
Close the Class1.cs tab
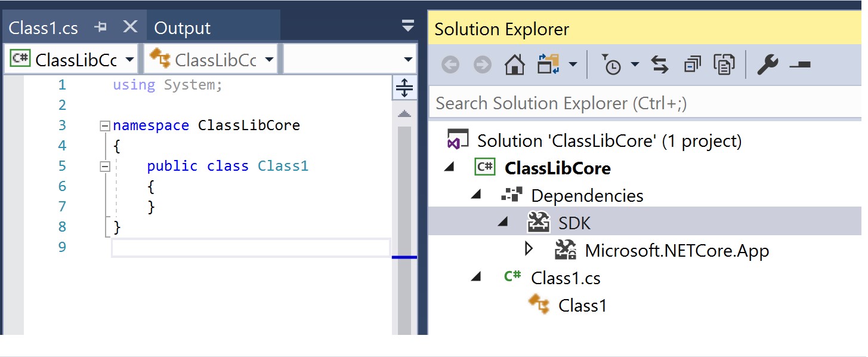130,27
